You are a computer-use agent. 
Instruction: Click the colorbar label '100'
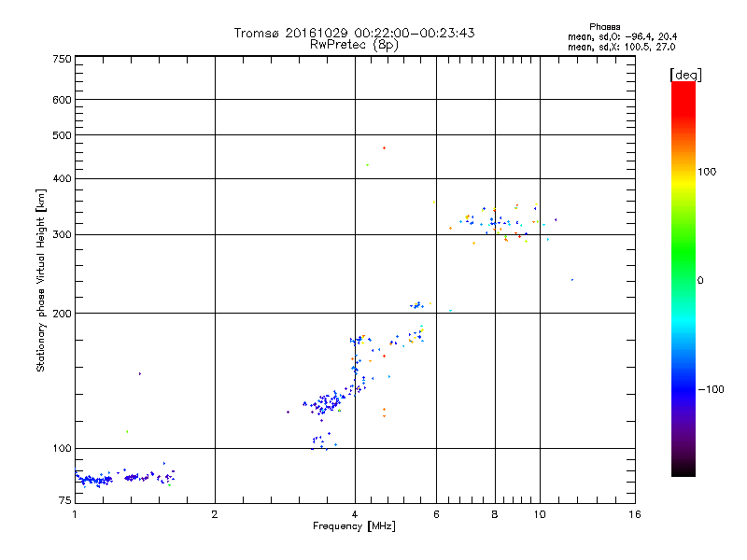[x=707, y=172]
